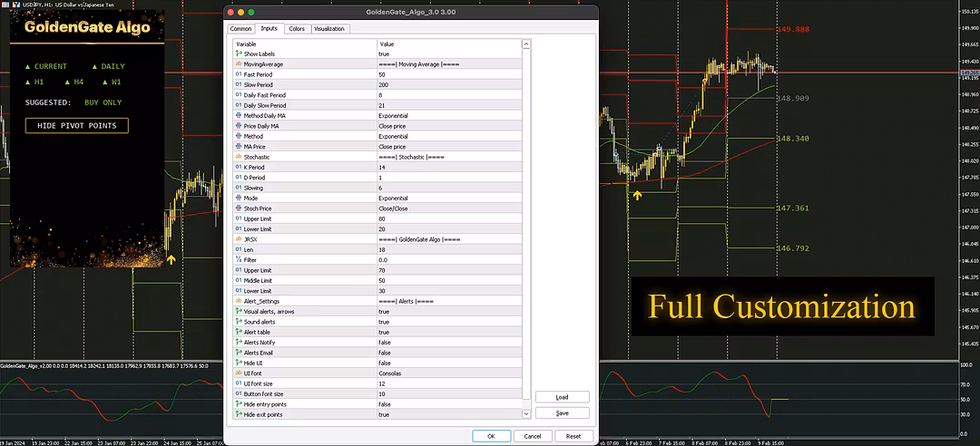This screenshot has width=980, height=446.
Task: Select the Slow Period value field
Action: (449, 84)
